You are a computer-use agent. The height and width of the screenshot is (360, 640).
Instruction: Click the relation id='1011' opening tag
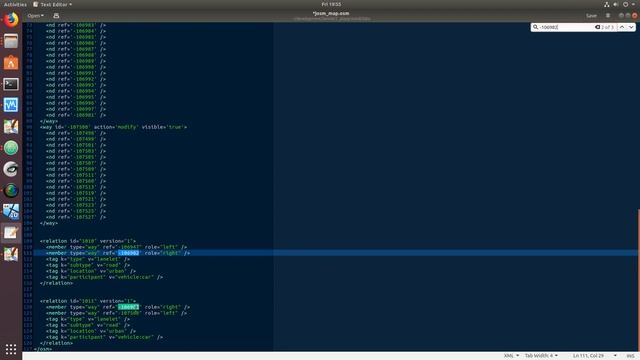pos(88,301)
